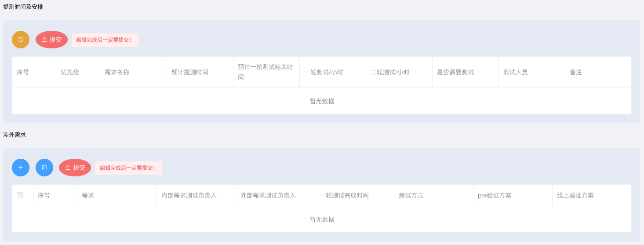Click the 一轮测试/小时 column header
Image resolution: width=644 pixels, height=245 pixels.
tap(324, 72)
